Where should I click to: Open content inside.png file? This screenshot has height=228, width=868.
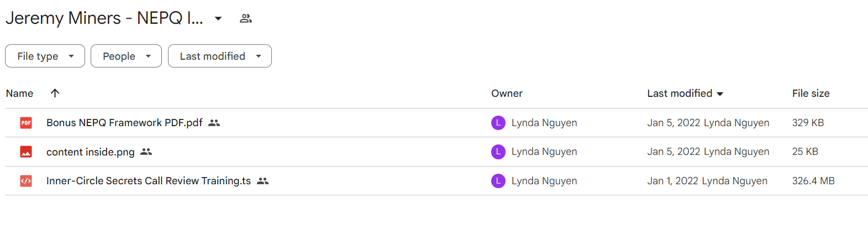pyautogui.click(x=91, y=152)
